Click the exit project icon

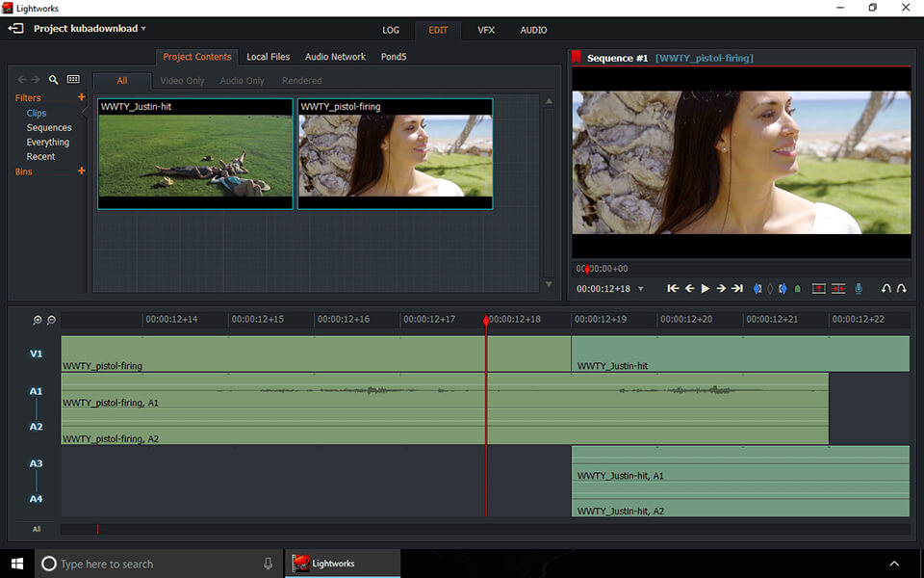pos(16,29)
